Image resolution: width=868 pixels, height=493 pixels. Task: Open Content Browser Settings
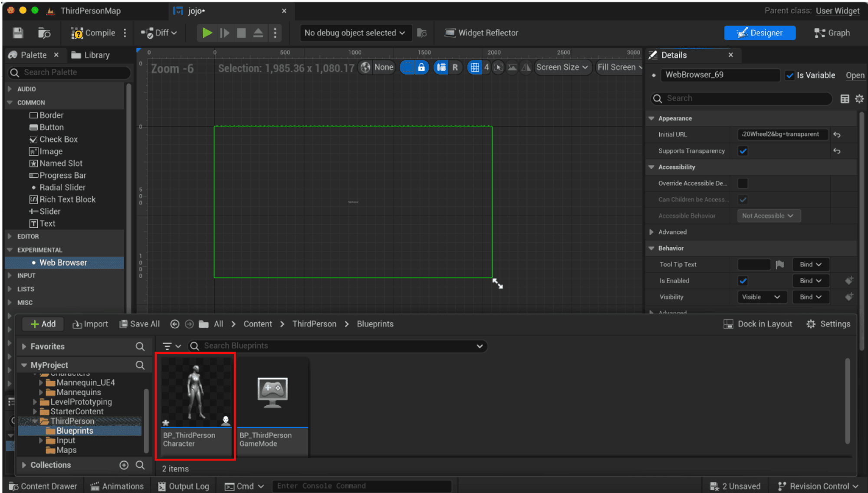(829, 324)
